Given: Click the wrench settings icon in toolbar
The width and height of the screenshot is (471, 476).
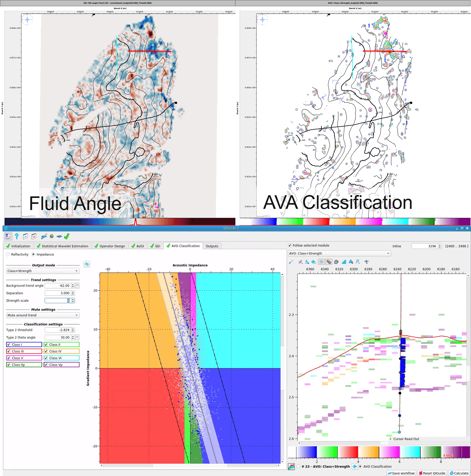Looking at the screenshot, I should click(44, 236).
